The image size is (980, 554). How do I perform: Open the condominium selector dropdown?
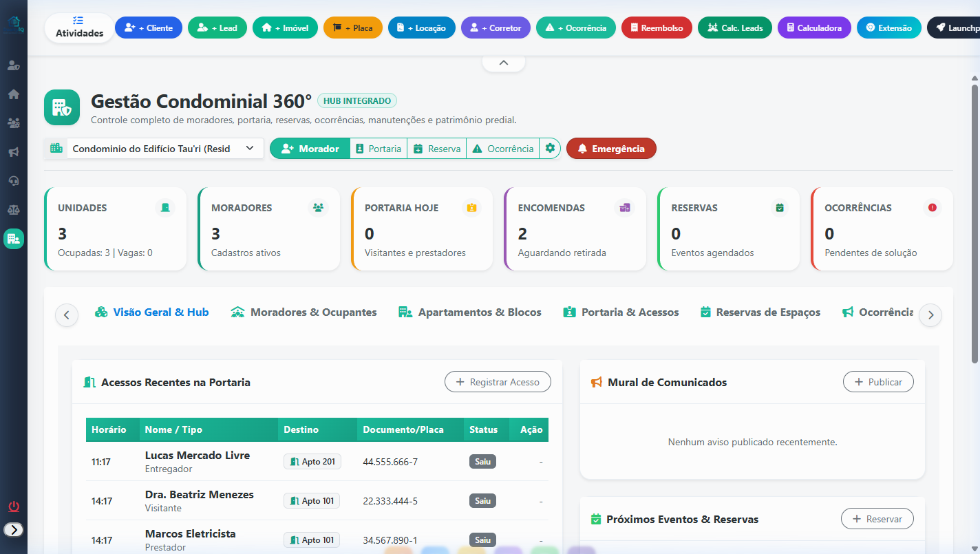(154, 149)
